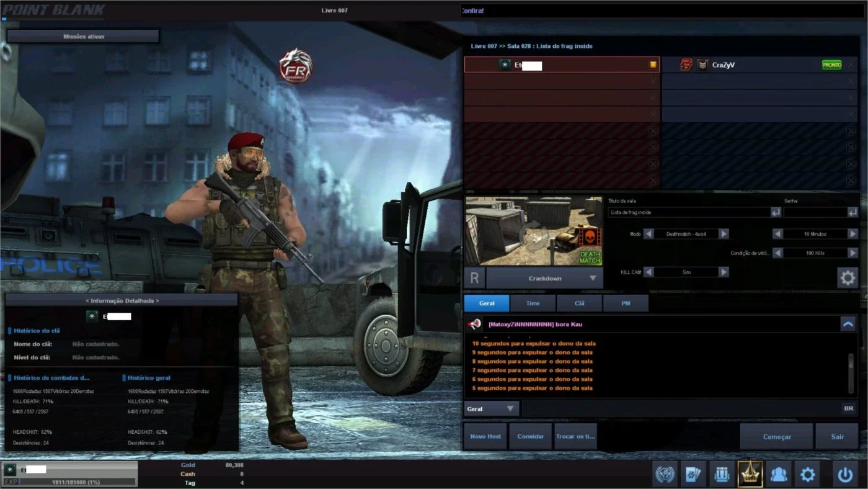Click the Senha password field
The height and width of the screenshot is (489, 868).
click(x=815, y=212)
